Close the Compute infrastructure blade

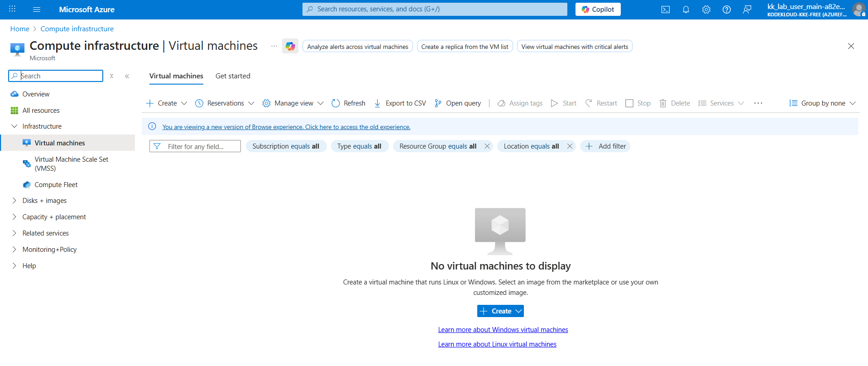(x=851, y=46)
